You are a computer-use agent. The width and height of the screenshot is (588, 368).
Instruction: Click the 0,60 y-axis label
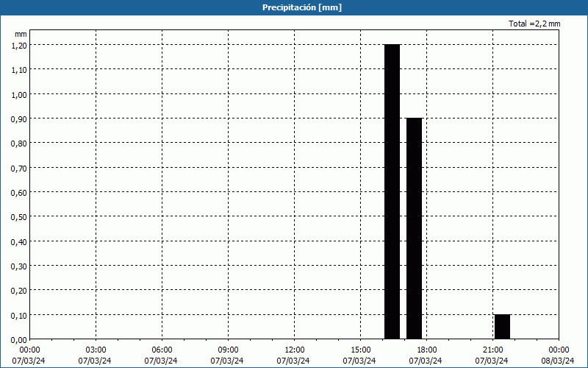tap(19, 193)
